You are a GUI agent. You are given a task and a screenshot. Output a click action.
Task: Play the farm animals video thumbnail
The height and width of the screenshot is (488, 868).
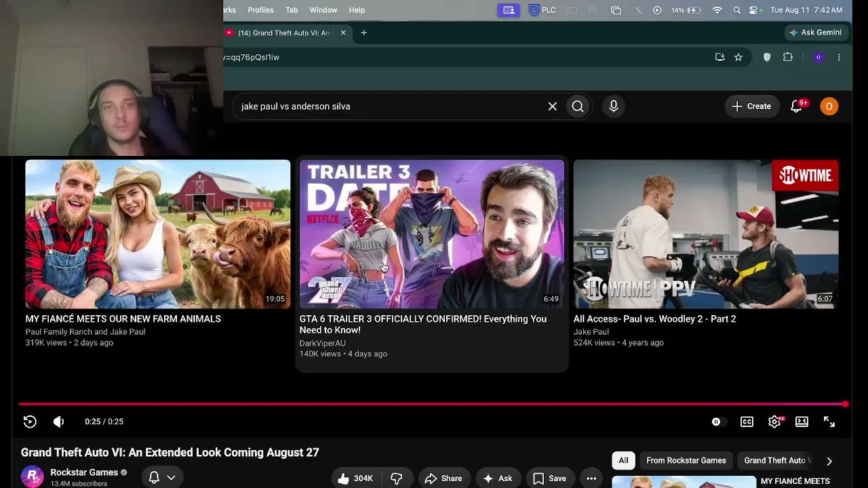point(158,234)
